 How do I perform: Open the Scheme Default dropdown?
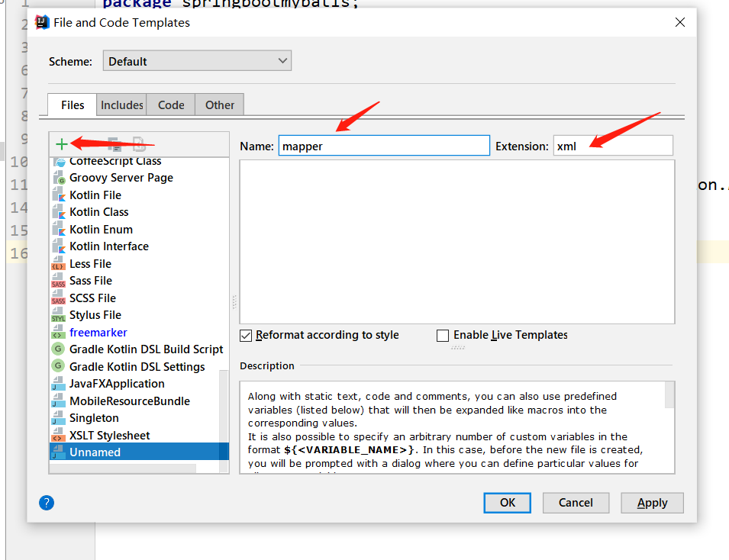[x=197, y=61]
